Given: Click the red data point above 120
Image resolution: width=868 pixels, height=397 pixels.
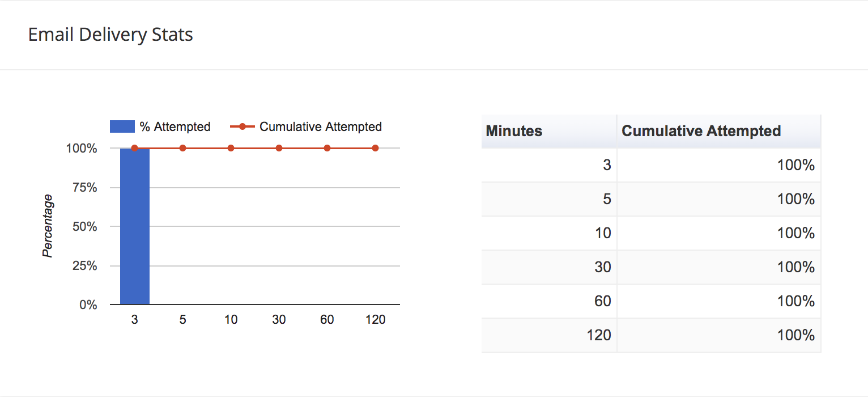Looking at the screenshot, I should [375, 148].
